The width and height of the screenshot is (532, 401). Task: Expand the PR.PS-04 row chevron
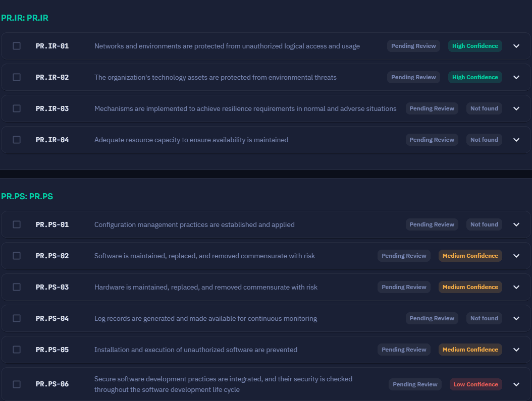(516, 318)
